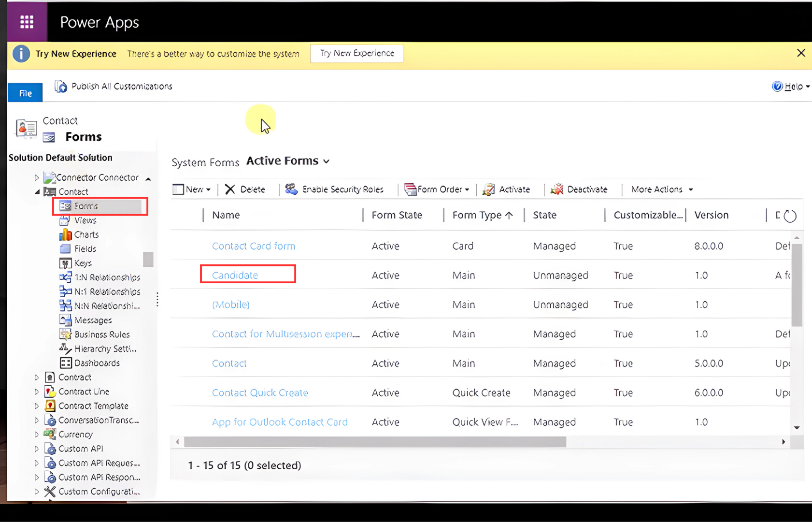
Task: Expand the Contract Line node
Action: (37, 391)
